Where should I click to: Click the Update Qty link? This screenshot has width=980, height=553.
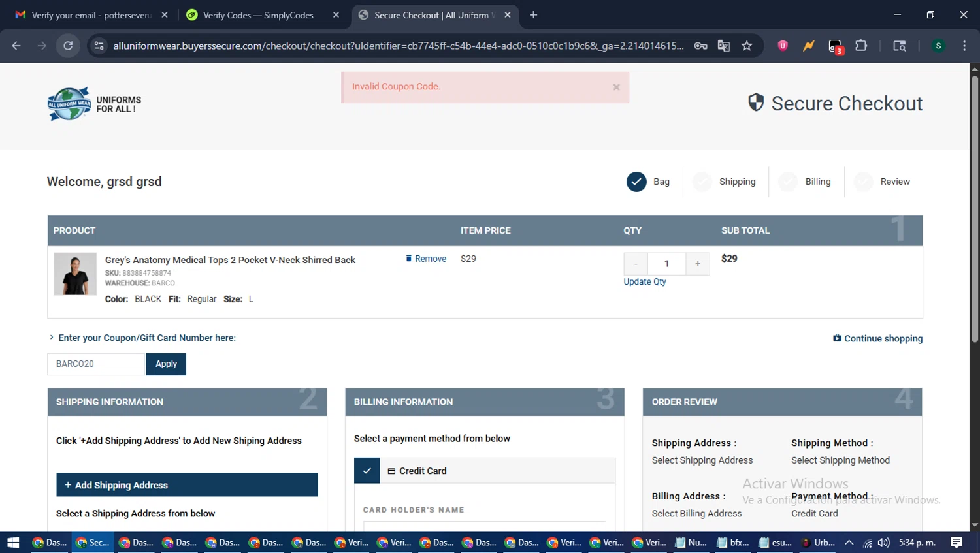point(645,282)
